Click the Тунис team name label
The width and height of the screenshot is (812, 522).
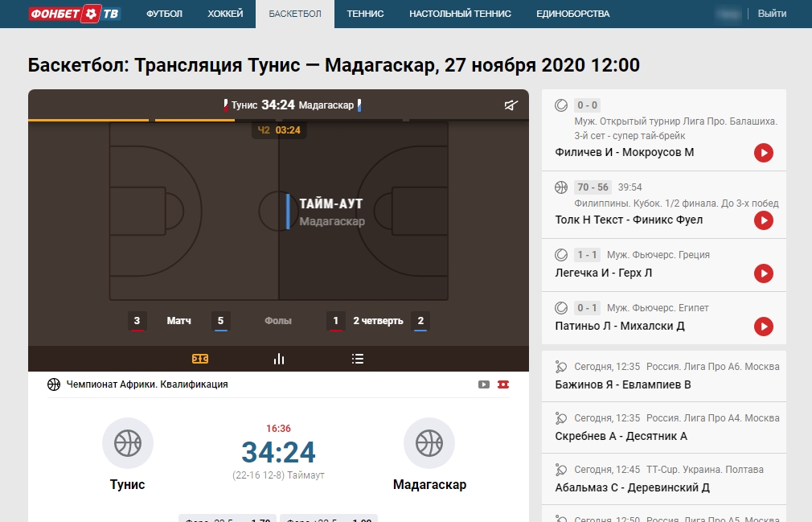127,485
